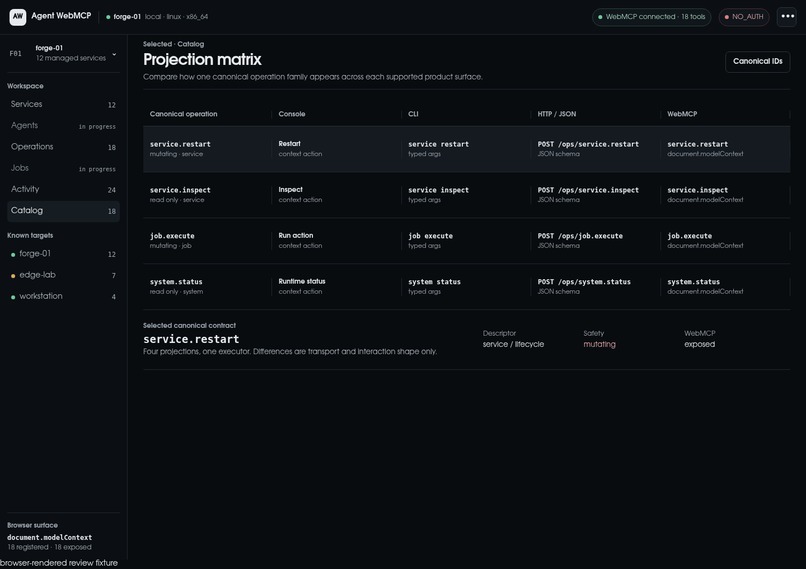The width and height of the screenshot is (806, 569).
Task: Click the AW app logo icon
Action: coord(17,16)
